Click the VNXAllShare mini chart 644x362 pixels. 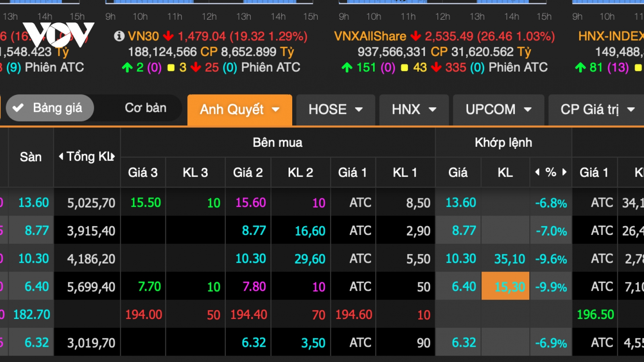(443, 2)
